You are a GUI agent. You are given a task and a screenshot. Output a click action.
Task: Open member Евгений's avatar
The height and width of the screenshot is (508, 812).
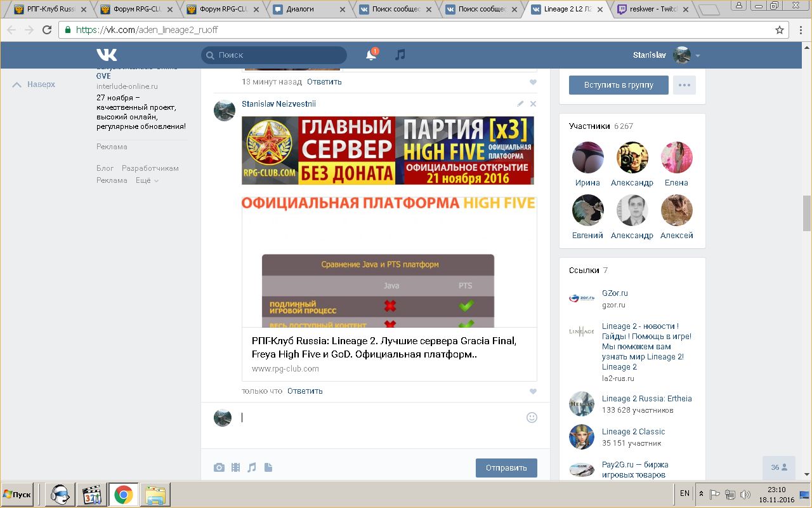pyautogui.click(x=588, y=210)
